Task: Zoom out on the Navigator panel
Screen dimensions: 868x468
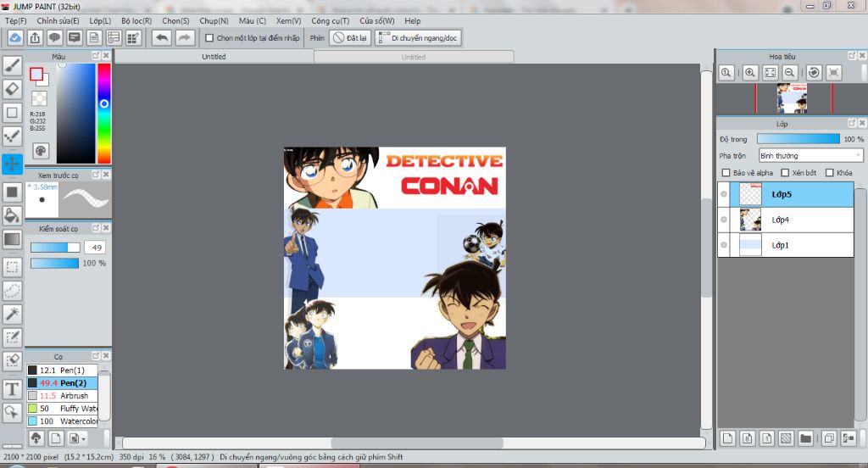Action: point(790,73)
